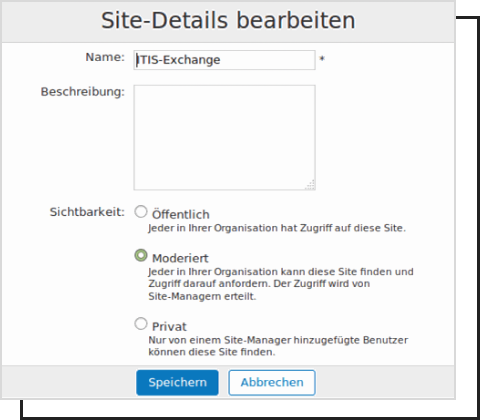Click the Moderiert option label text
This screenshot has height=420, width=480.
pos(180,258)
